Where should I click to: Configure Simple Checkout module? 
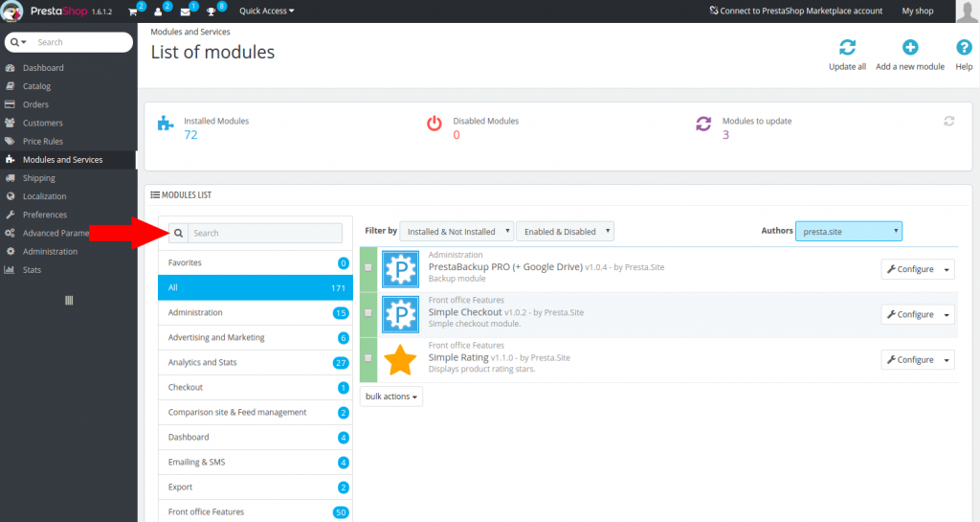click(x=910, y=314)
